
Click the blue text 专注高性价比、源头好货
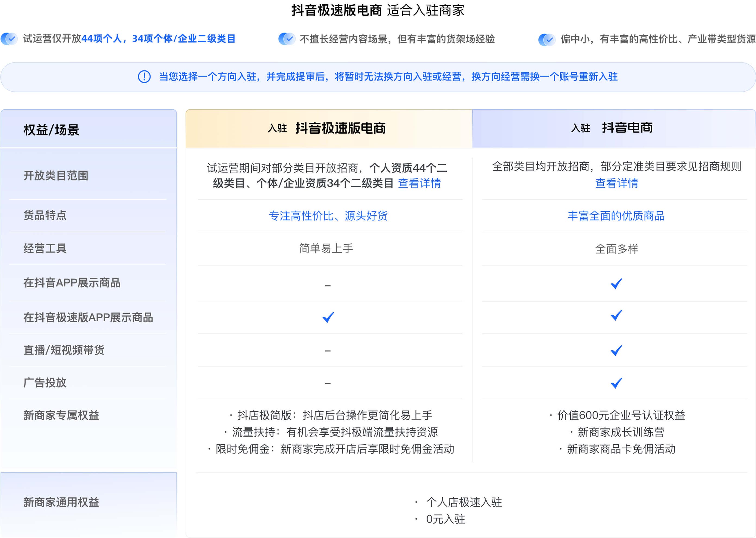click(x=328, y=216)
